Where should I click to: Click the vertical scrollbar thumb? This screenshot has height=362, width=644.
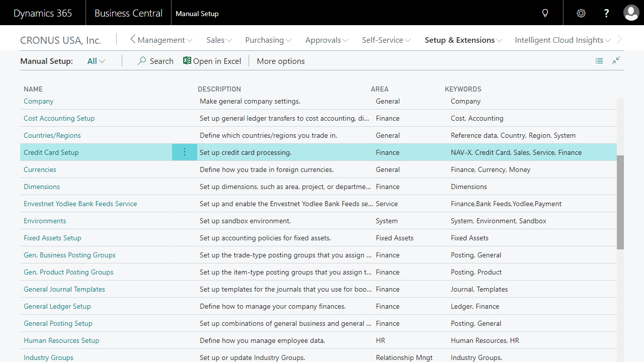click(x=620, y=202)
